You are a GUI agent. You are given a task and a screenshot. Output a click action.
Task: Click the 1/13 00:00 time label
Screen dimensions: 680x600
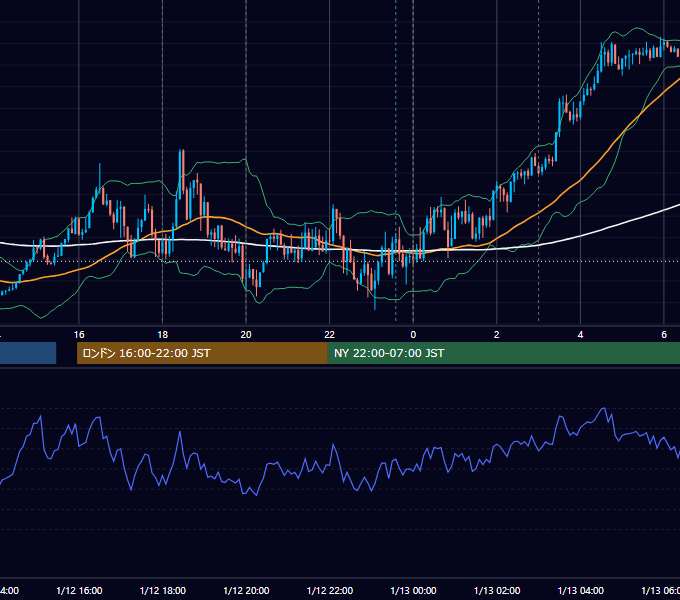(413, 591)
